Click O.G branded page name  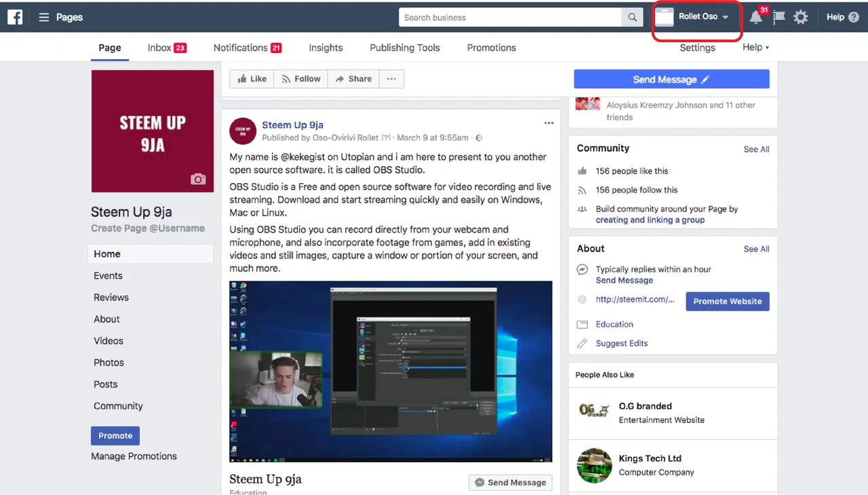[x=645, y=406]
